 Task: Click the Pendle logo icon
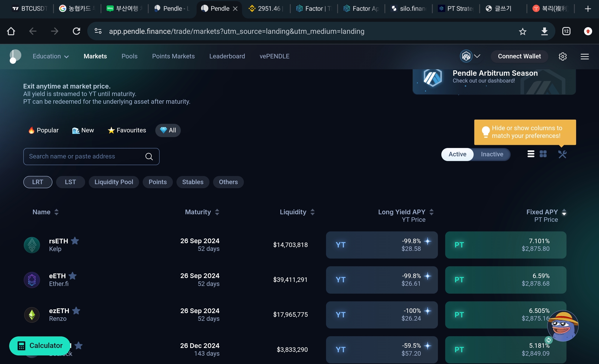(15, 56)
